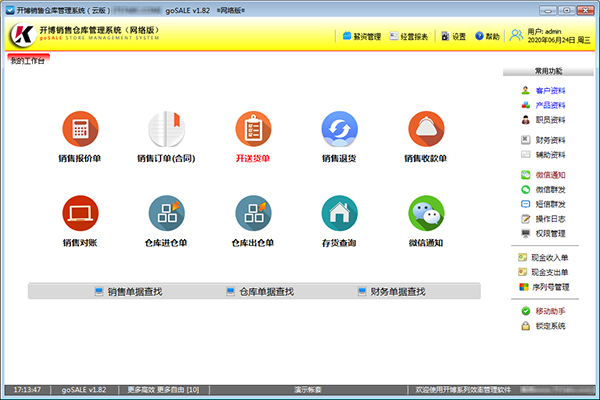Screen dimensions: 600x400
Task: Click the 用户: admin text
Action: 544,31
